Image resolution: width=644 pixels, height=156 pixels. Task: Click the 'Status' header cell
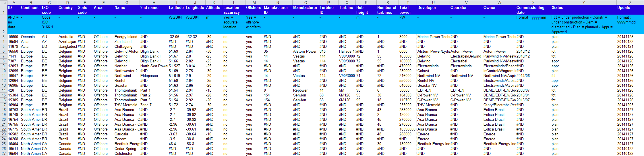coord(584,10)
